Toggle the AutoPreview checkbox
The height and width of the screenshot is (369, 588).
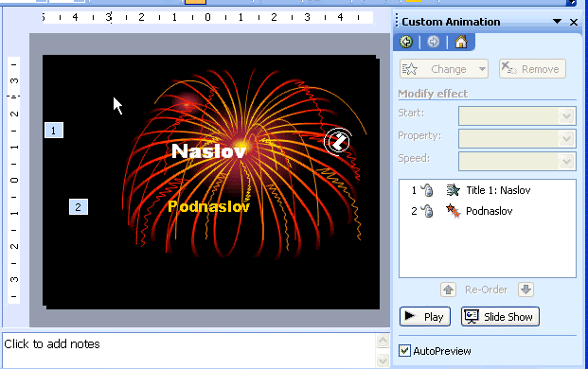coord(404,351)
